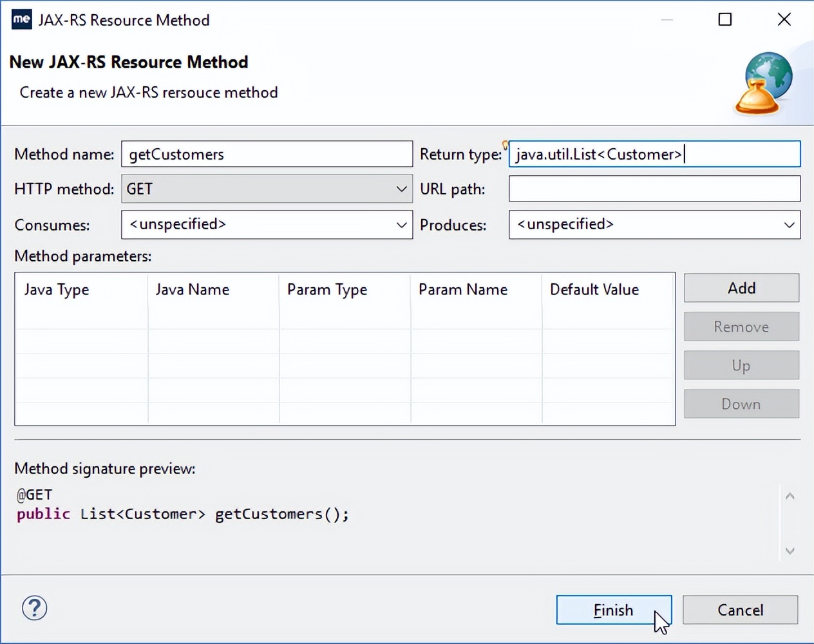Click the help question mark icon
This screenshot has width=814, height=644.
click(35, 608)
